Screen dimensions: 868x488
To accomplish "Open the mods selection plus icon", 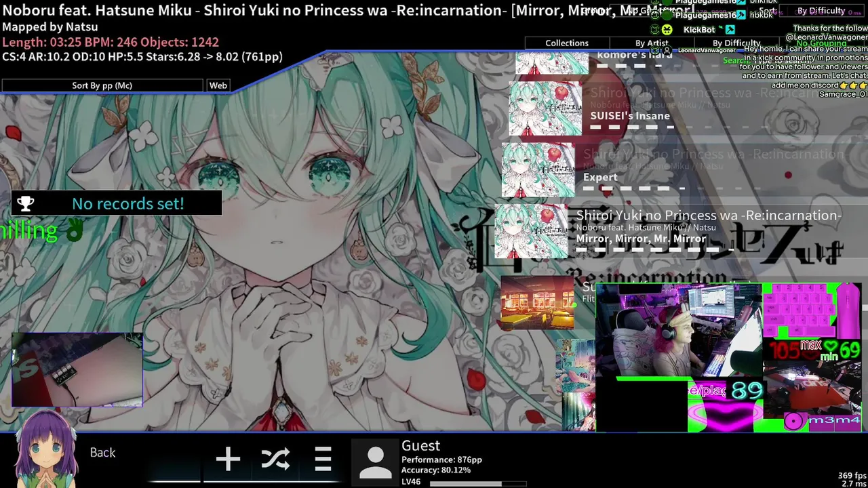I will point(228,459).
